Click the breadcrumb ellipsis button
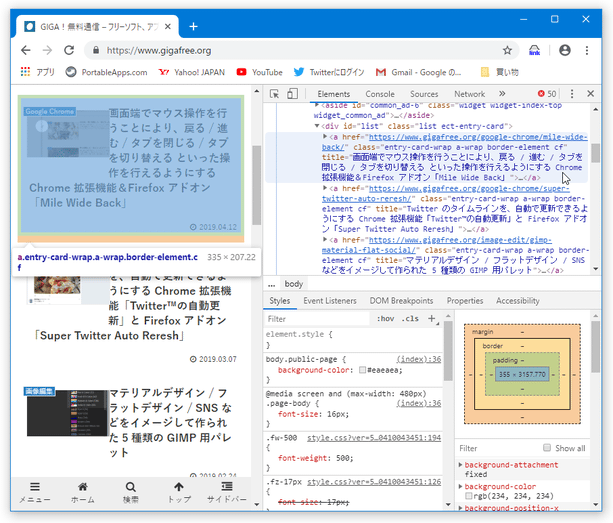This screenshot has width=613, height=523. point(272,284)
